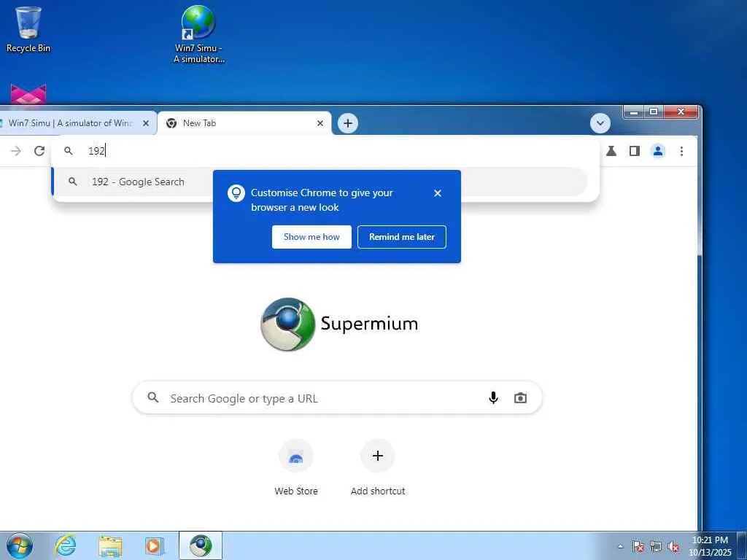Click the Show me how button
Screen dimensions: 747x560
[311, 237]
